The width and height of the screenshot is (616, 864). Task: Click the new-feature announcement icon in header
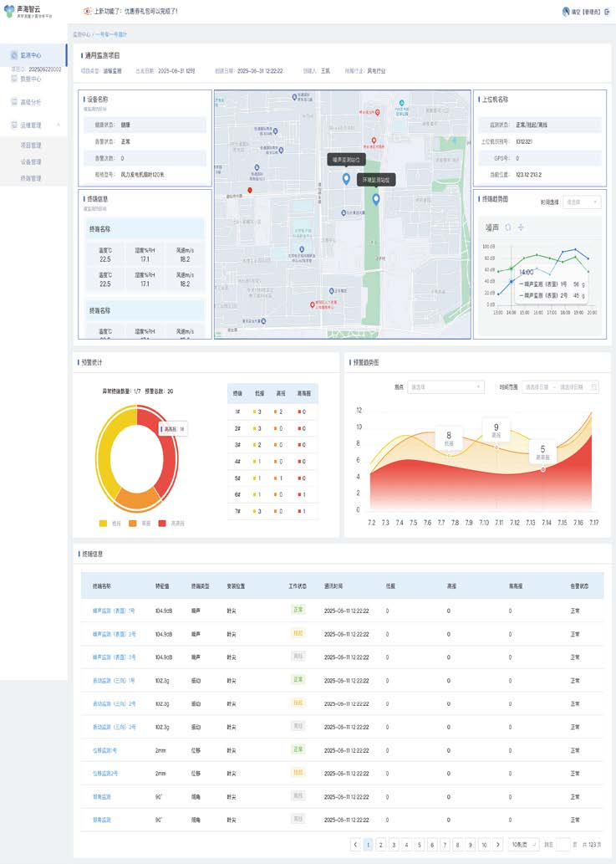tap(88, 12)
